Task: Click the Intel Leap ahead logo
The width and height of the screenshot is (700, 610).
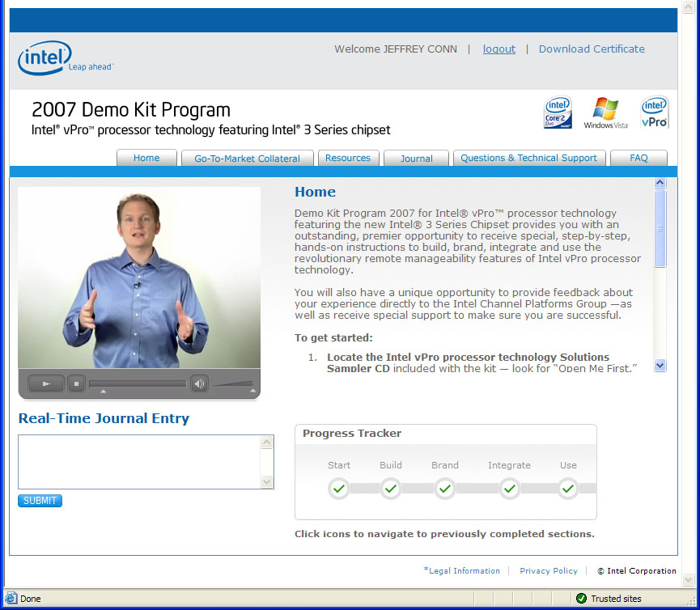Action: (x=66, y=58)
